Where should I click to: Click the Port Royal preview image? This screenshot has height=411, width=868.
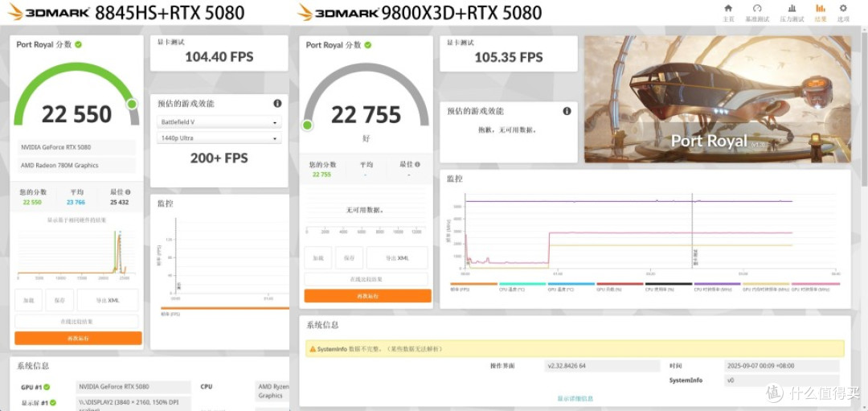click(x=718, y=99)
